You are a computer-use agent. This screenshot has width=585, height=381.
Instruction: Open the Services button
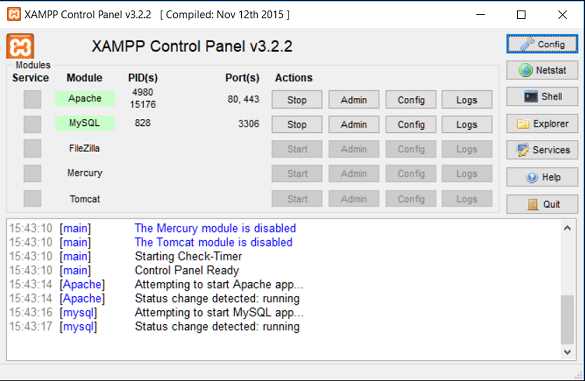542,150
